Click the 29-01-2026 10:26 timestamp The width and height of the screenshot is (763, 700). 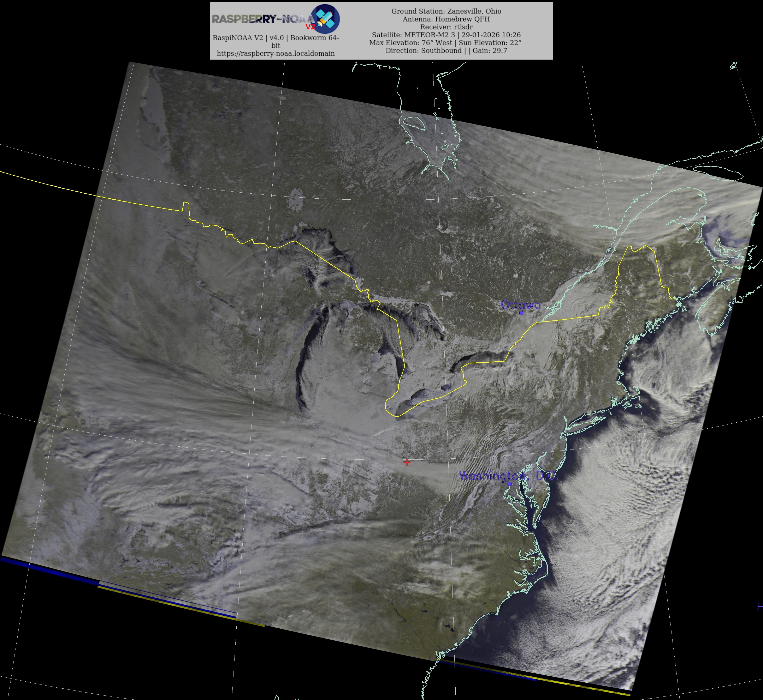pos(491,35)
